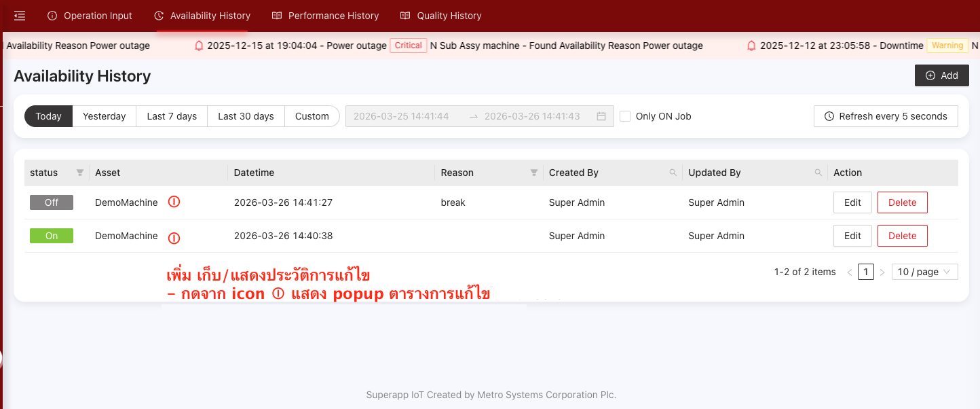The height and width of the screenshot is (409, 980).
Task: Select the Last 7 days range
Action: 172,116
